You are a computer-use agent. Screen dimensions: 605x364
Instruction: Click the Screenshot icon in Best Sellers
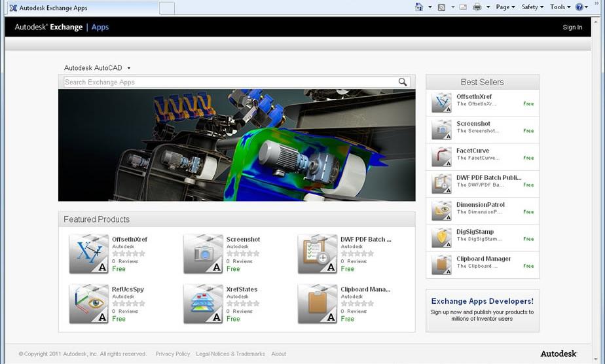click(x=441, y=130)
